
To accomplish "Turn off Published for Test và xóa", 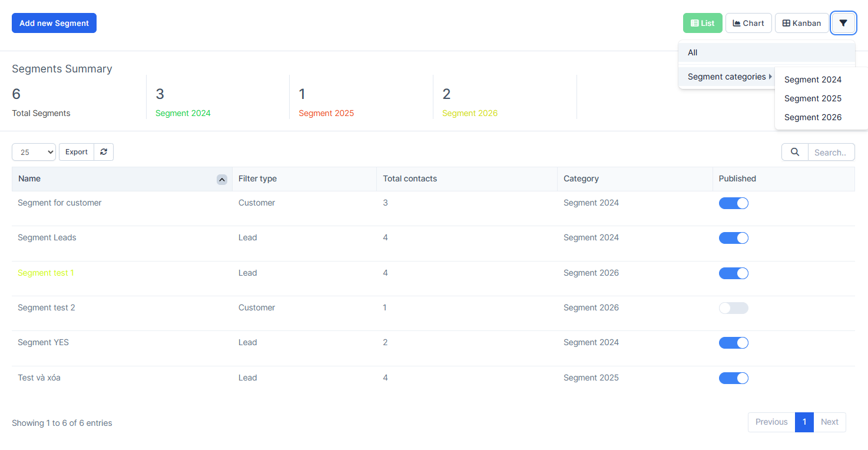I will click(x=733, y=378).
